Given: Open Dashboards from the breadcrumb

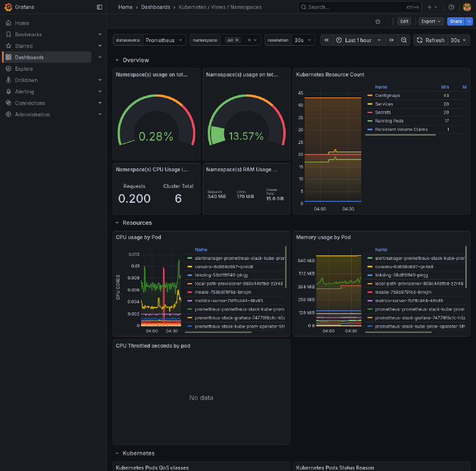Looking at the screenshot, I should [156, 8].
